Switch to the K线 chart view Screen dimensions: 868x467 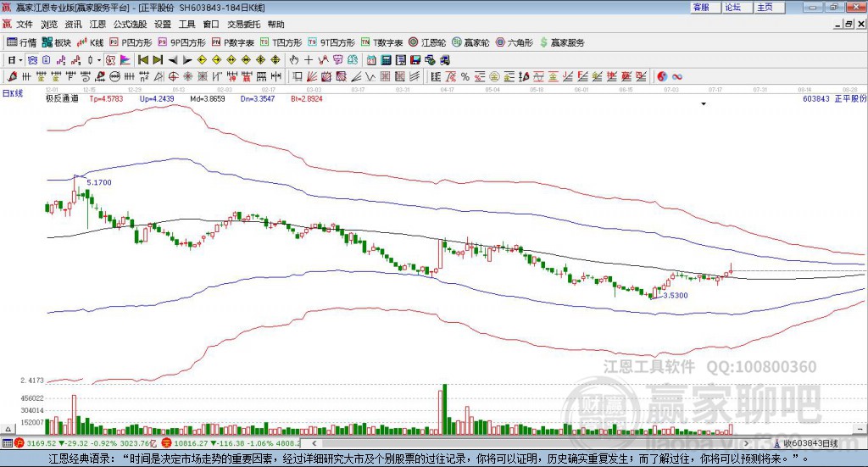click(90, 42)
